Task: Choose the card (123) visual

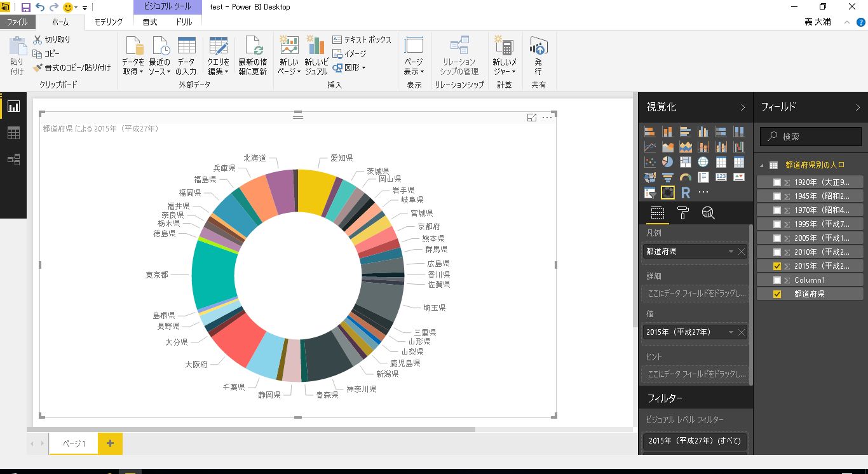Action: (721, 177)
